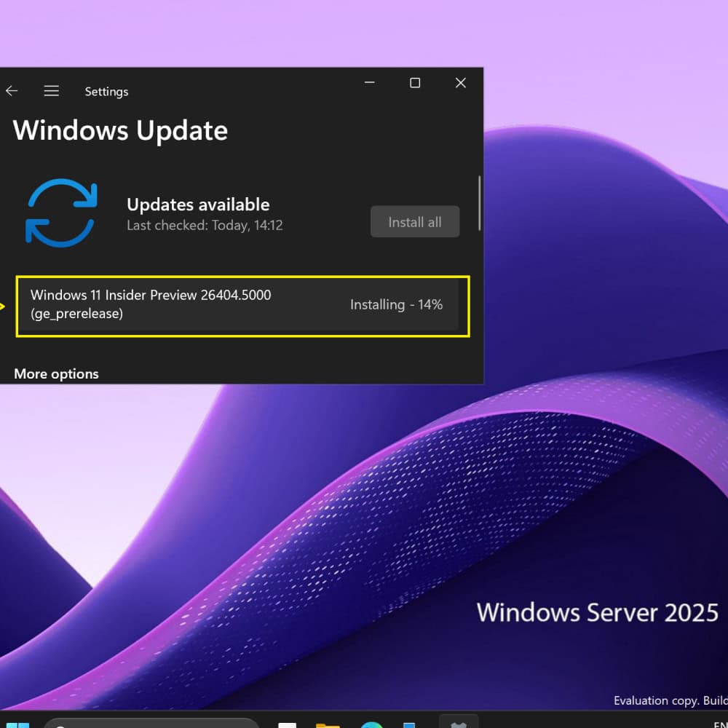Click the 'More options' section heading

[56, 373]
